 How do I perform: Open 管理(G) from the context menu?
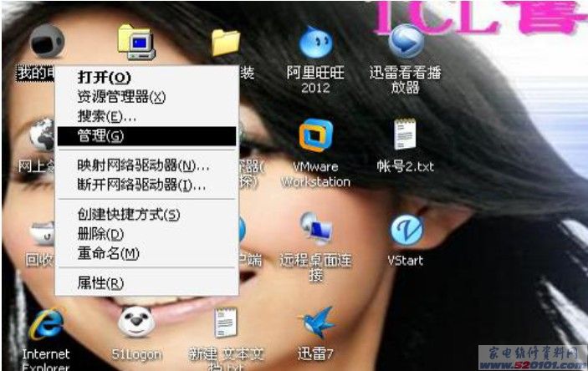pyautogui.click(x=100, y=135)
